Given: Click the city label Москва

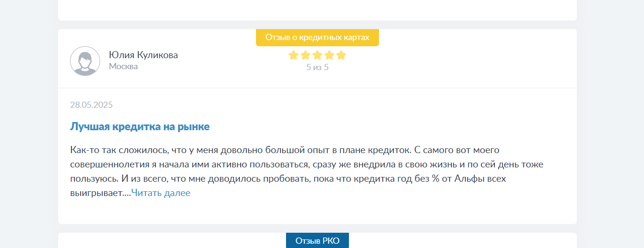Looking at the screenshot, I should click(123, 66).
